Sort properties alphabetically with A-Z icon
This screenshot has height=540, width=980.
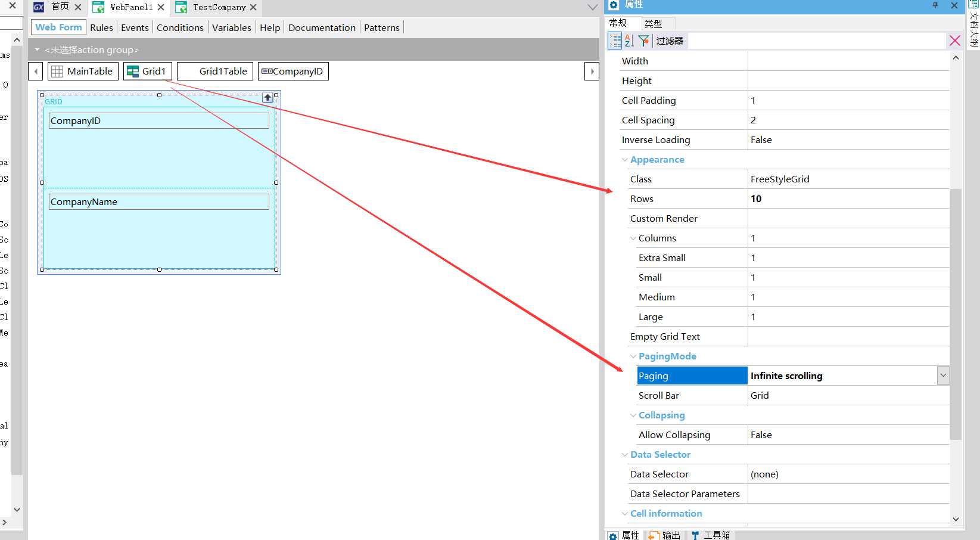click(629, 41)
